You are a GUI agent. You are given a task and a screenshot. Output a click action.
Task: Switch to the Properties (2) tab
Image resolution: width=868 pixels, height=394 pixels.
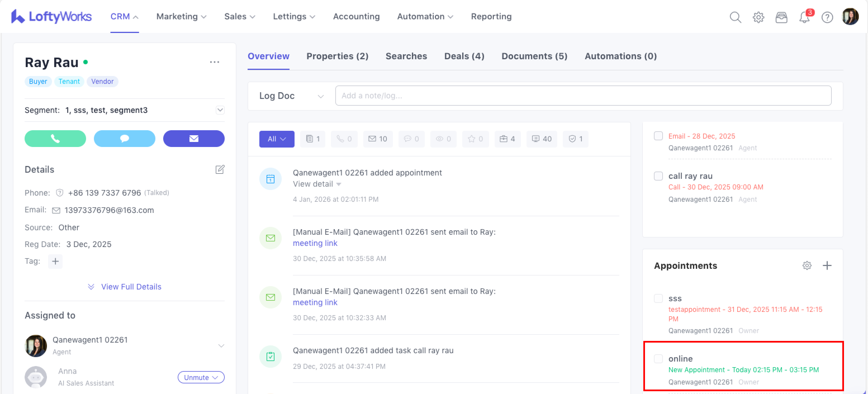tap(337, 56)
